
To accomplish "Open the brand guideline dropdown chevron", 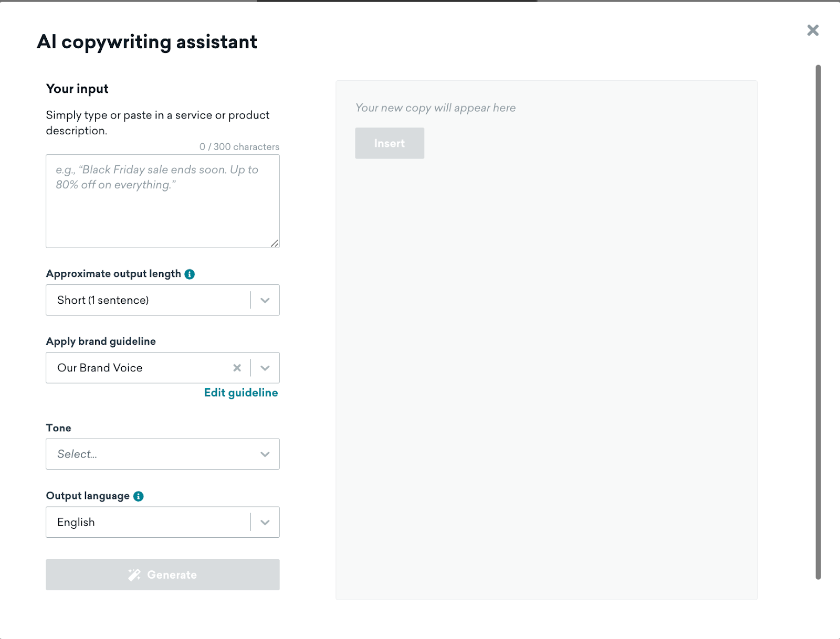I will [265, 368].
